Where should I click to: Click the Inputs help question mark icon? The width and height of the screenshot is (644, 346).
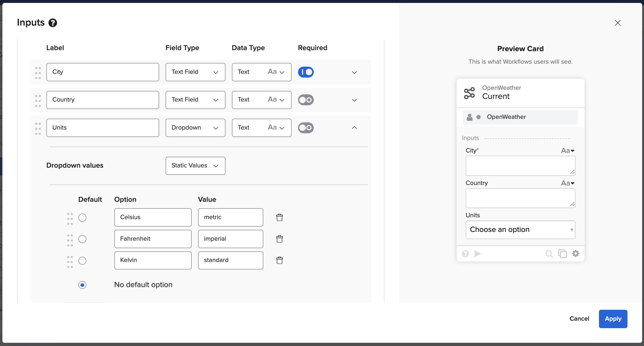pos(53,23)
